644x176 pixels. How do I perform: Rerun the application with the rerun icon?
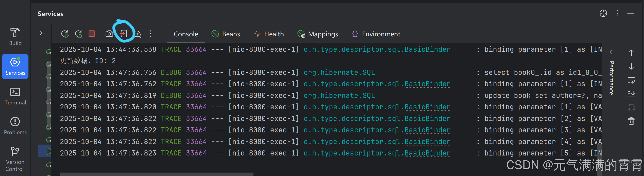(65, 34)
